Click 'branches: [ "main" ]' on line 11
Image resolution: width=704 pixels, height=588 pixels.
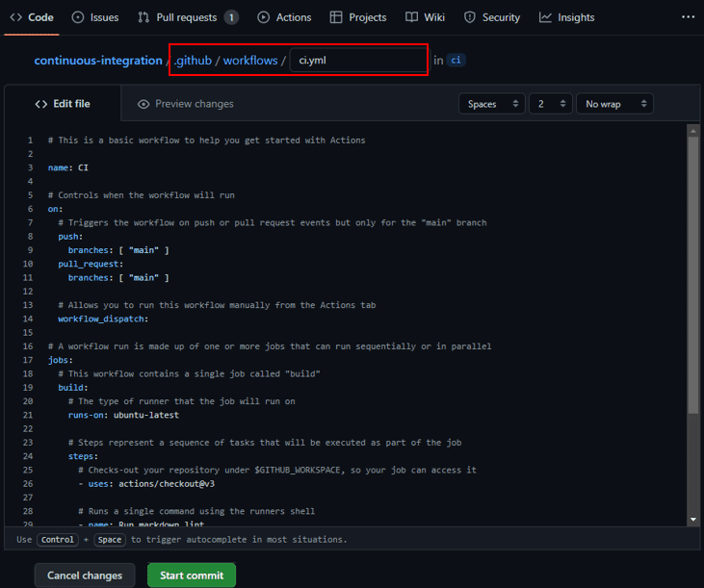point(118,277)
